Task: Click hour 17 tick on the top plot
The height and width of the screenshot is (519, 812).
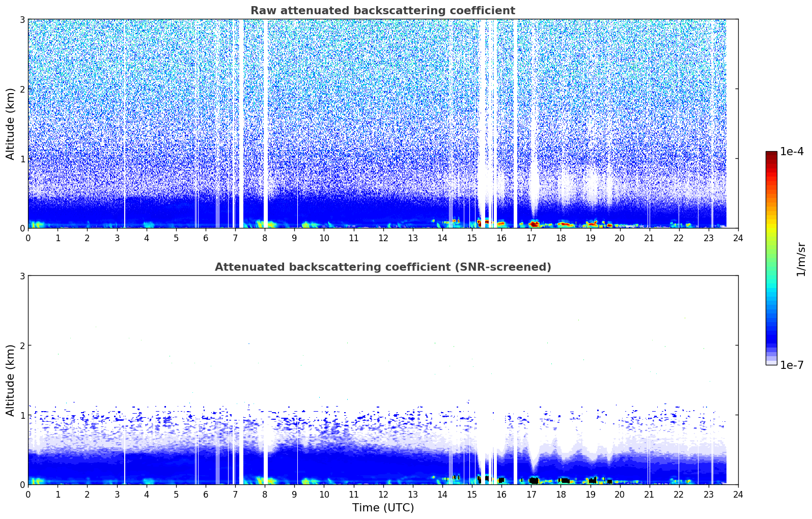Action: click(x=531, y=238)
